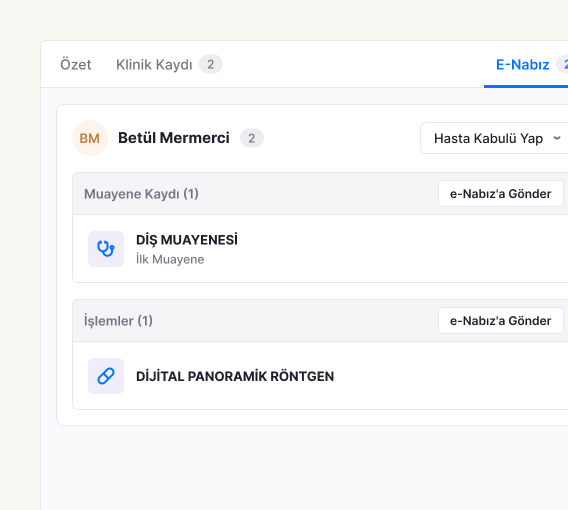The image size is (568, 510).
Task: Open patient Betül Mermerci's name
Action: click(174, 138)
